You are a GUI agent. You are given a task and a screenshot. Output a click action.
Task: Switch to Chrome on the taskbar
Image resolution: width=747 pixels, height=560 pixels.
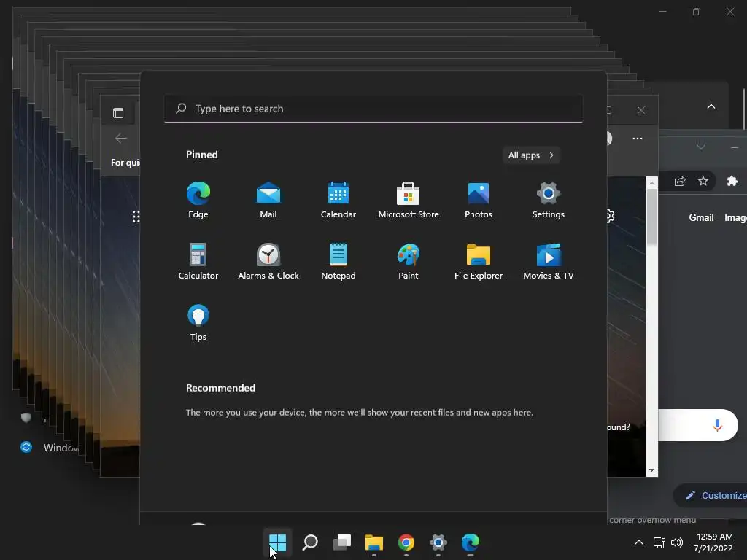(x=406, y=542)
